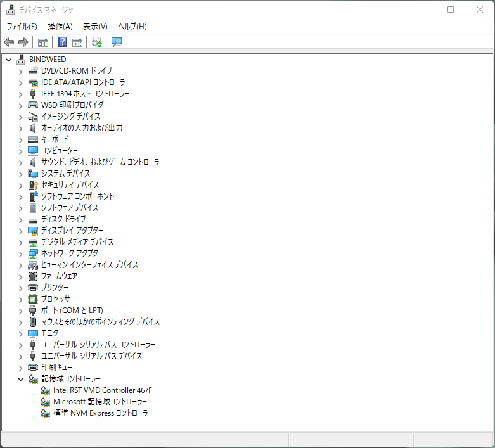Expand the デジタル メディア デバイス category
This screenshot has height=448, width=495.
coord(21,242)
